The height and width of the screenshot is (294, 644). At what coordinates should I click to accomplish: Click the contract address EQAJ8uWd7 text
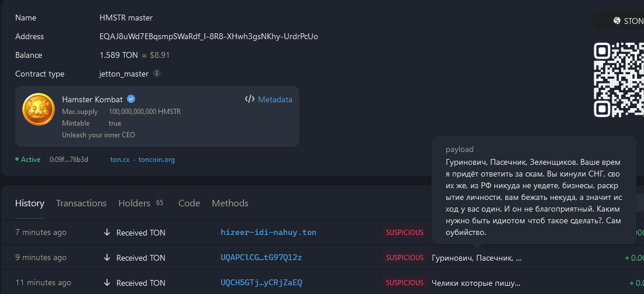[x=209, y=36]
